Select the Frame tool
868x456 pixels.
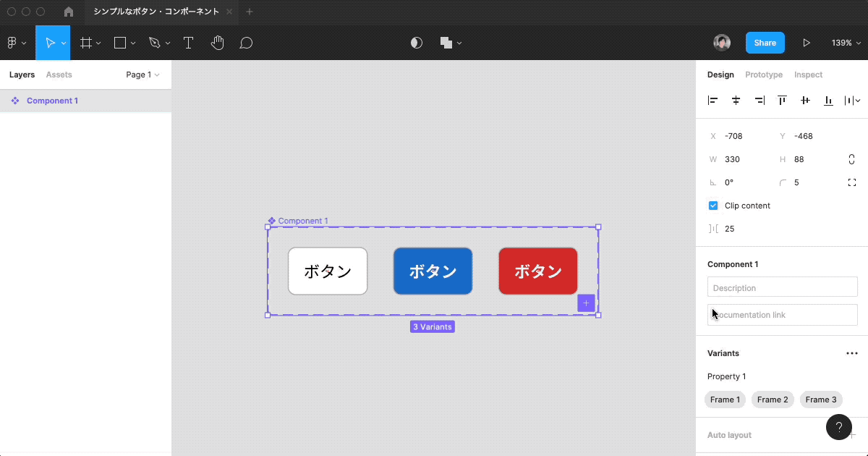pyautogui.click(x=86, y=43)
